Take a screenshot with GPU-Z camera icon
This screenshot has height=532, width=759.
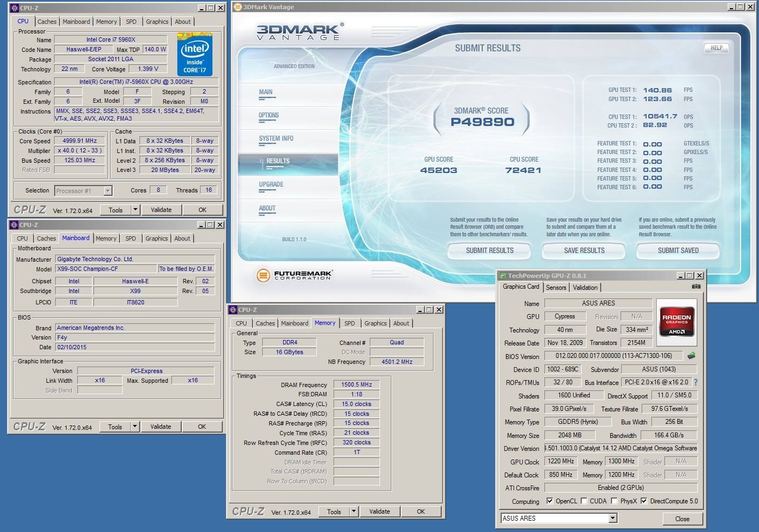click(696, 287)
